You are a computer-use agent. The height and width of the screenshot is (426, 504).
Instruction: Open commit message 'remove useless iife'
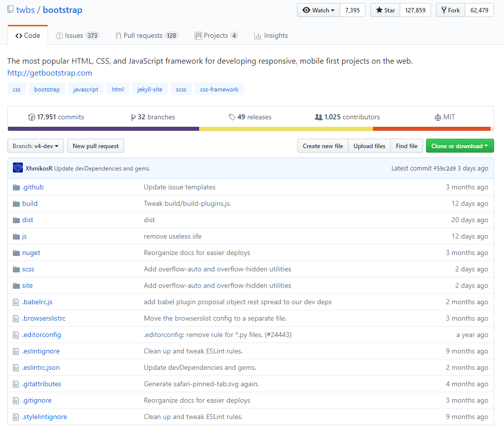173,237
